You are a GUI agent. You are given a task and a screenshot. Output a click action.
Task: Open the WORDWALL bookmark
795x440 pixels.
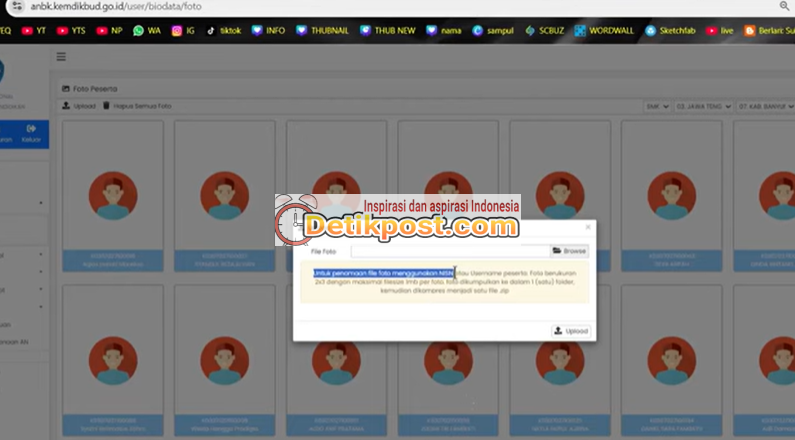(x=604, y=31)
